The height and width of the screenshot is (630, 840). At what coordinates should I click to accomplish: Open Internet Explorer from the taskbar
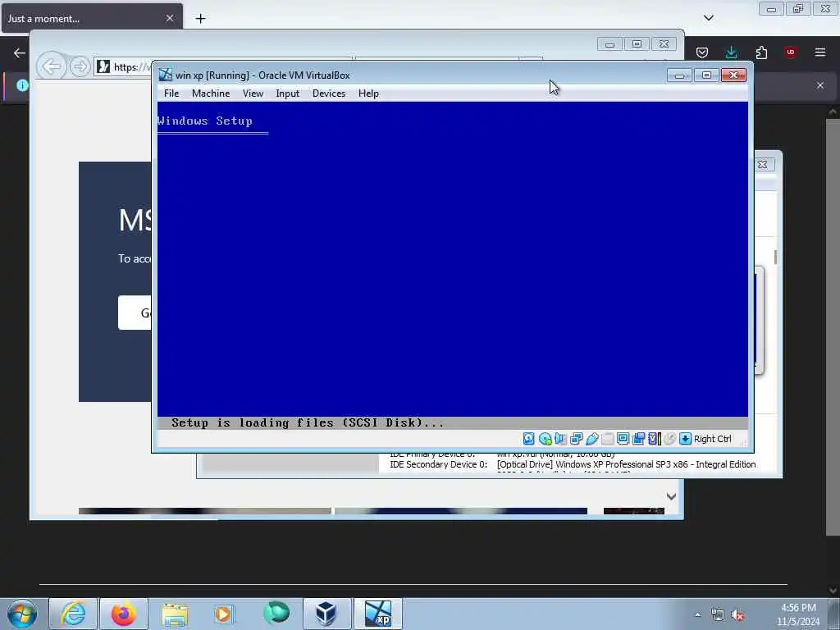(73, 614)
